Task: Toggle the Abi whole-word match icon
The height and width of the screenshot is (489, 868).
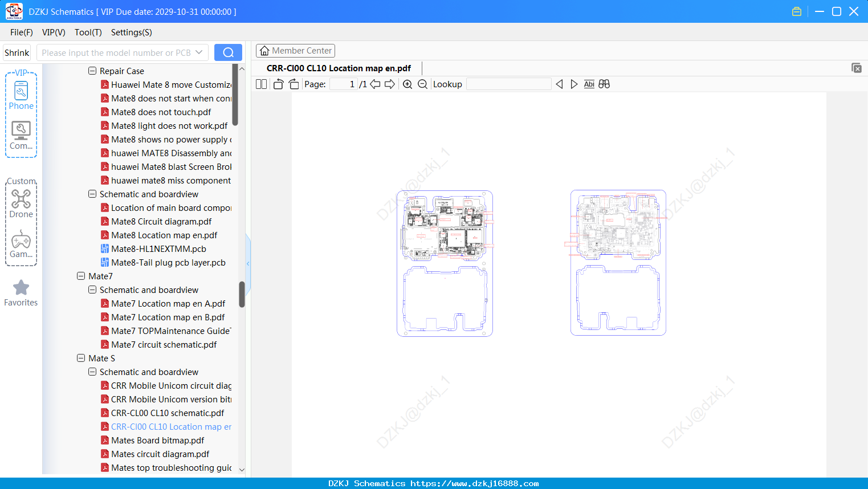Action: 589,84
